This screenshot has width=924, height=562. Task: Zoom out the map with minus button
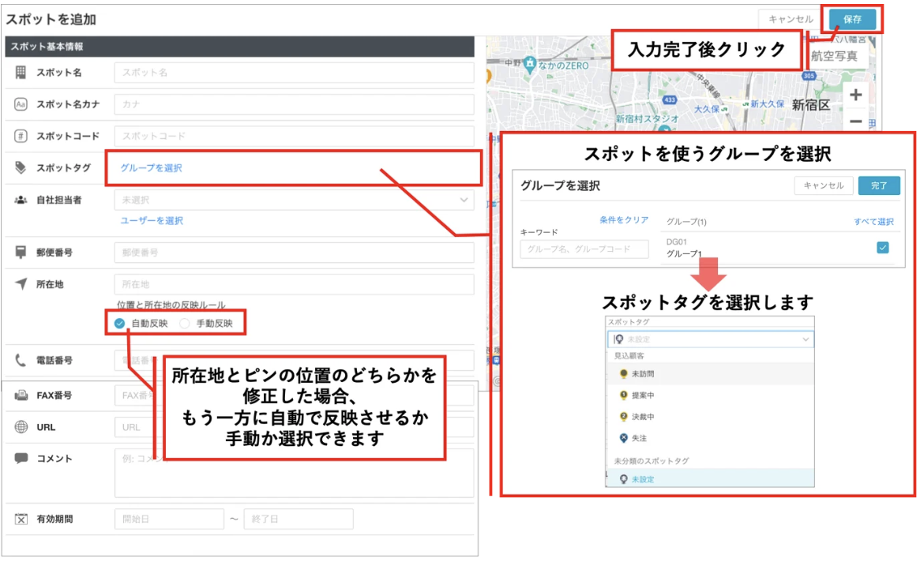[x=855, y=122]
